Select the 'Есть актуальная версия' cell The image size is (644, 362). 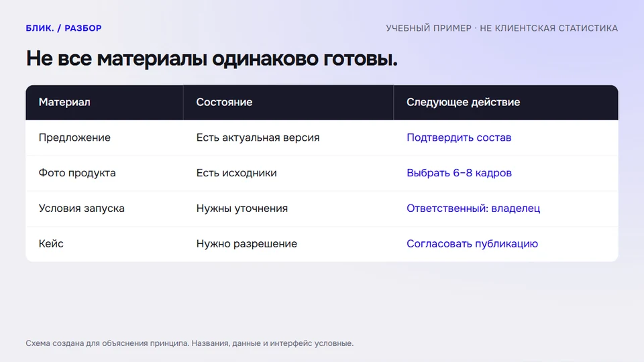[288, 138]
